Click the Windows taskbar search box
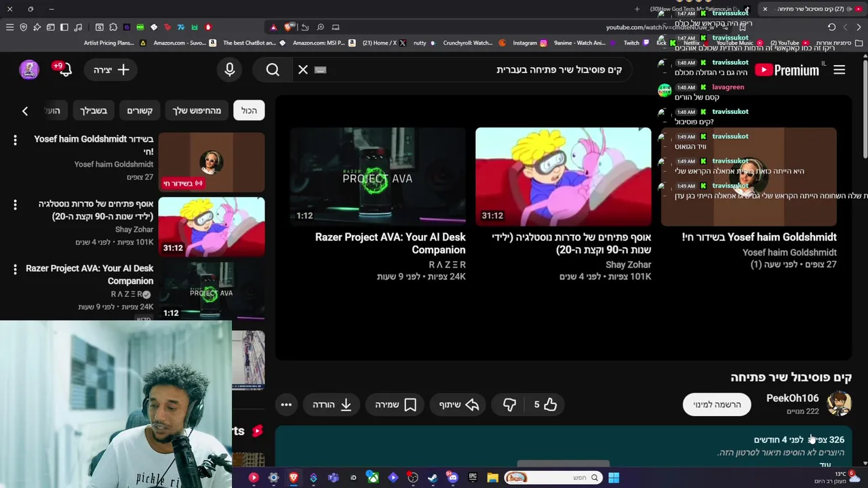868x488 pixels. [553, 478]
